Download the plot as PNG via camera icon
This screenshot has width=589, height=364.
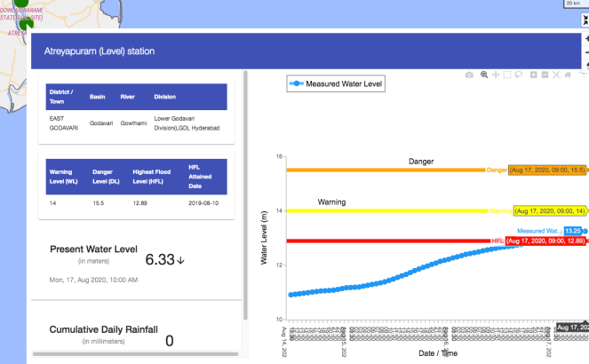pos(469,75)
